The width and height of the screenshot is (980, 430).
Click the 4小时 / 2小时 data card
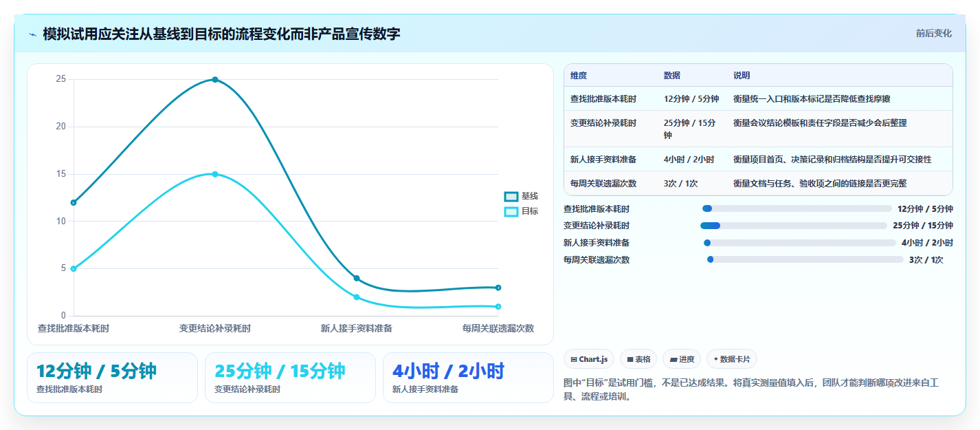point(468,378)
